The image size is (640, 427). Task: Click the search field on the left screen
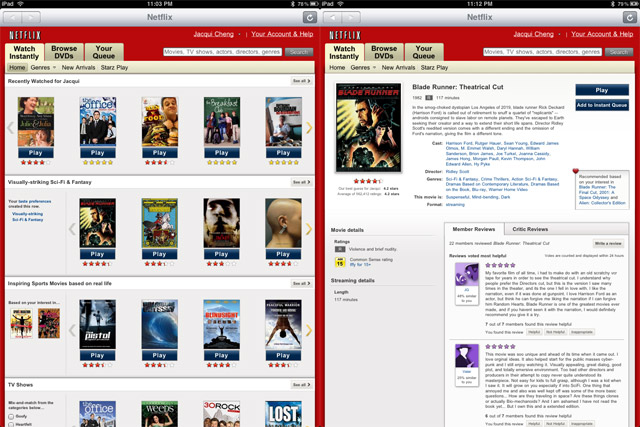point(222,52)
